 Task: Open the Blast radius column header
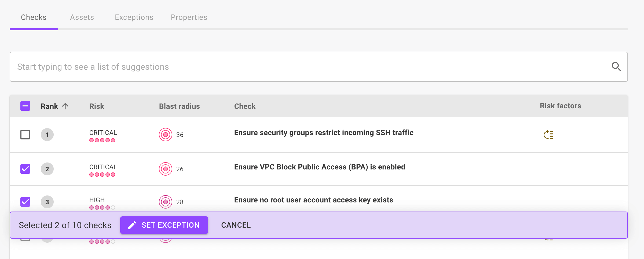[x=179, y=106]
